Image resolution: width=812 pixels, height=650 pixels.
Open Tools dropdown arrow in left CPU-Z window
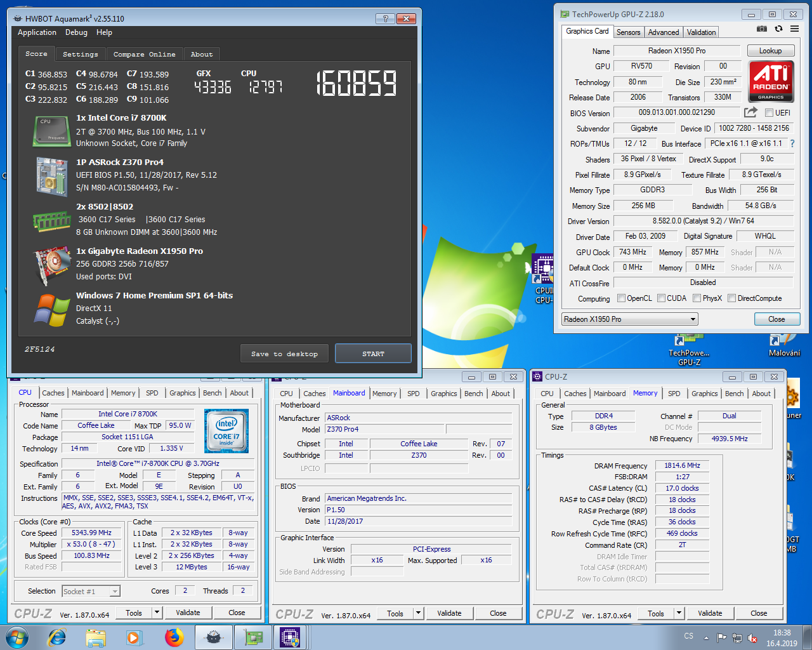coord(157,613)
